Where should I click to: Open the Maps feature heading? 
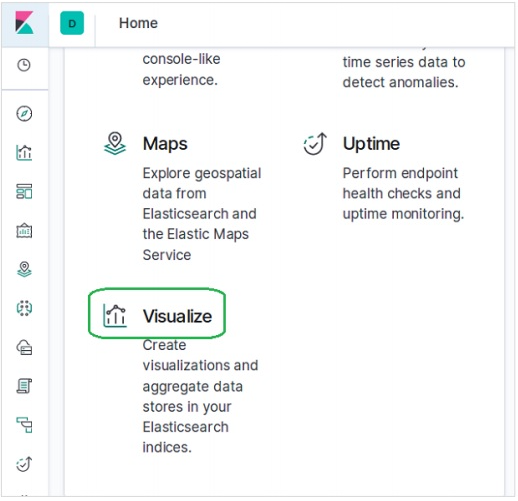coord(165,144)
